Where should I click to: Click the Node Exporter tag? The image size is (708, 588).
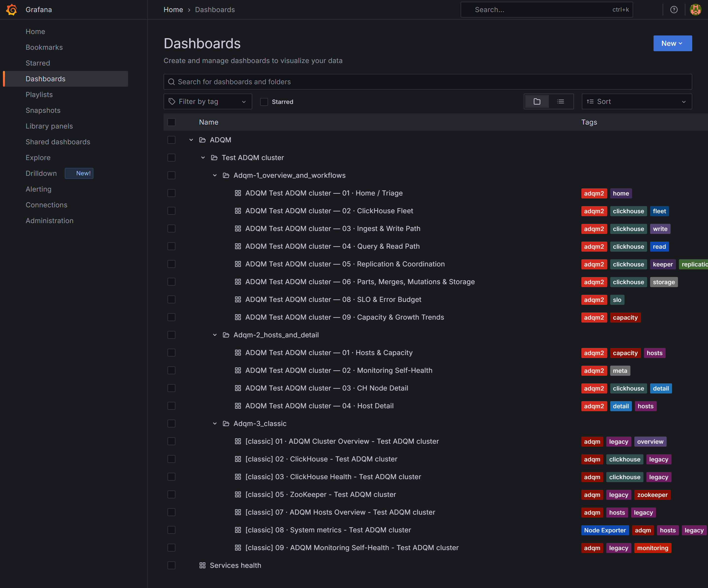[x=605, y=530]
